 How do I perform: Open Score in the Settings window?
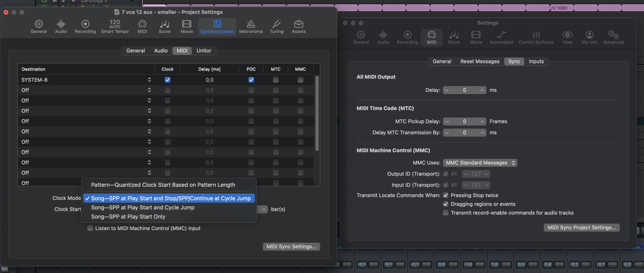click(454, 37)
